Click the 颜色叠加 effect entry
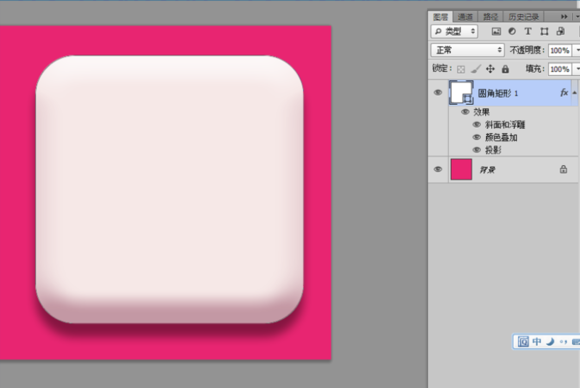Screen dimensions: 580x388 [501, 137]
